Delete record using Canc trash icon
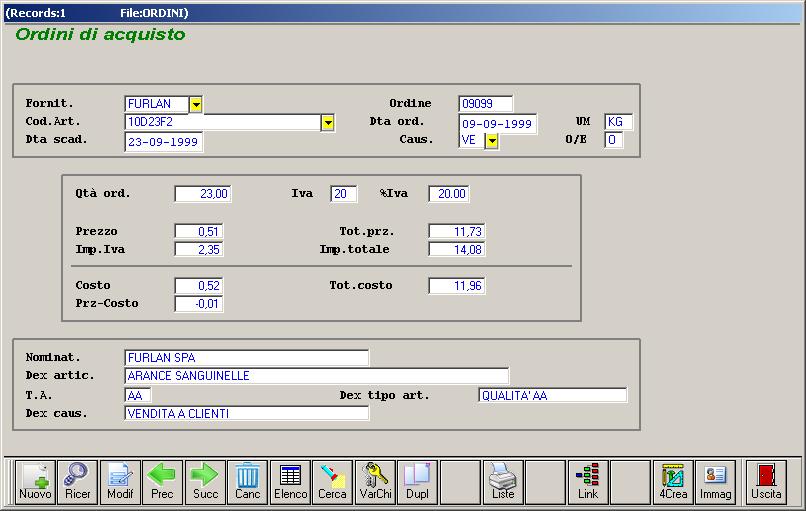Image resolution: width=806 pixels, height=511 pixels. pos(247,481)
